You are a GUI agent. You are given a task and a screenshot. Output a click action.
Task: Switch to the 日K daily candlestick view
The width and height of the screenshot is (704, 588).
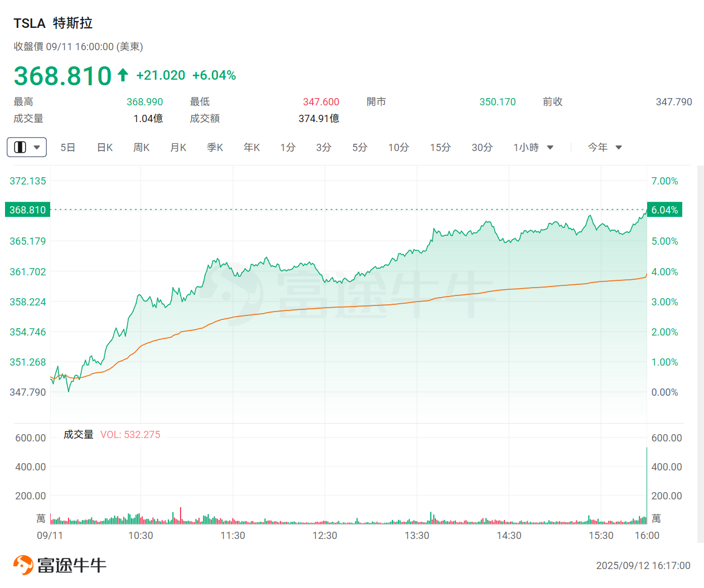tap(104, 147)
